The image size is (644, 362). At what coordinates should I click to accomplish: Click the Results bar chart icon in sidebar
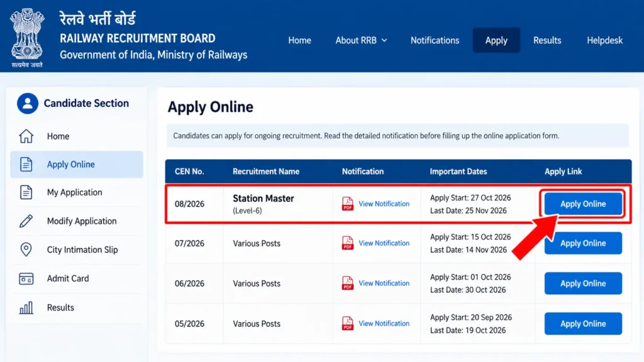click(26, 308)
